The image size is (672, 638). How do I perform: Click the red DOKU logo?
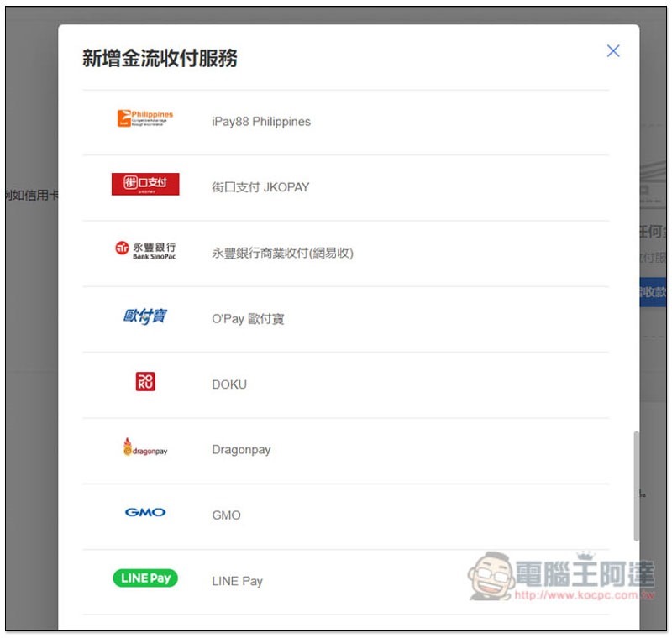(145, 381)
